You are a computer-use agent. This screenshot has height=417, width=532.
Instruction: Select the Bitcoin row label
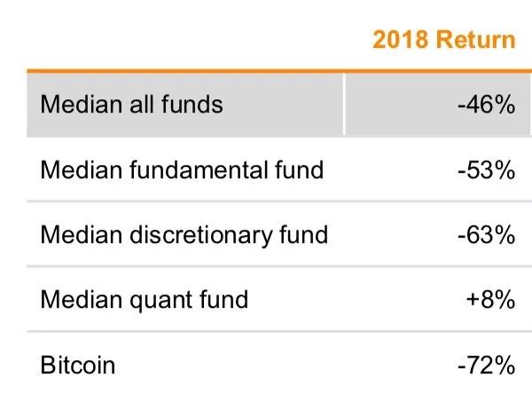pos(78,366)
